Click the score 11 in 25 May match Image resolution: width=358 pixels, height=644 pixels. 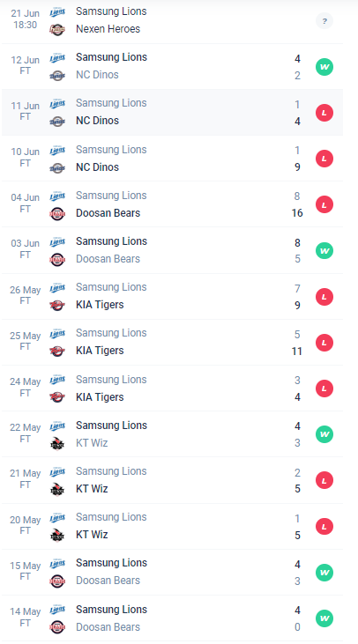[297, 352]
